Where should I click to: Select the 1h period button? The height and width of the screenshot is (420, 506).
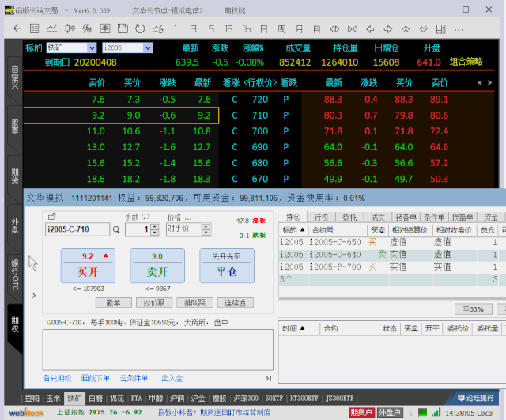click(247, 29)
